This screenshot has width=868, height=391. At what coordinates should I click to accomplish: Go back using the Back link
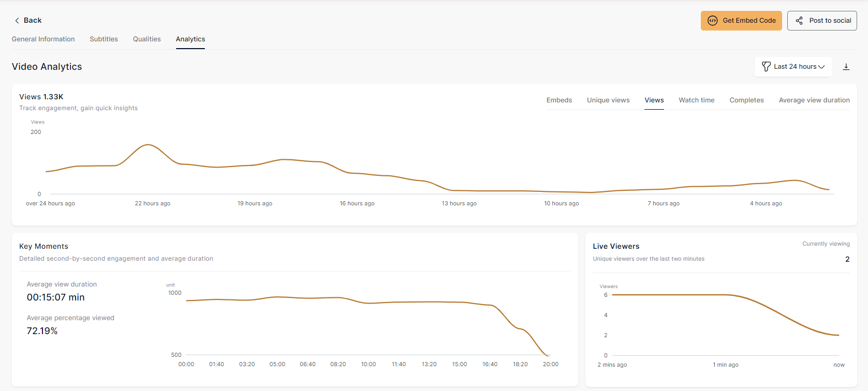28,21
